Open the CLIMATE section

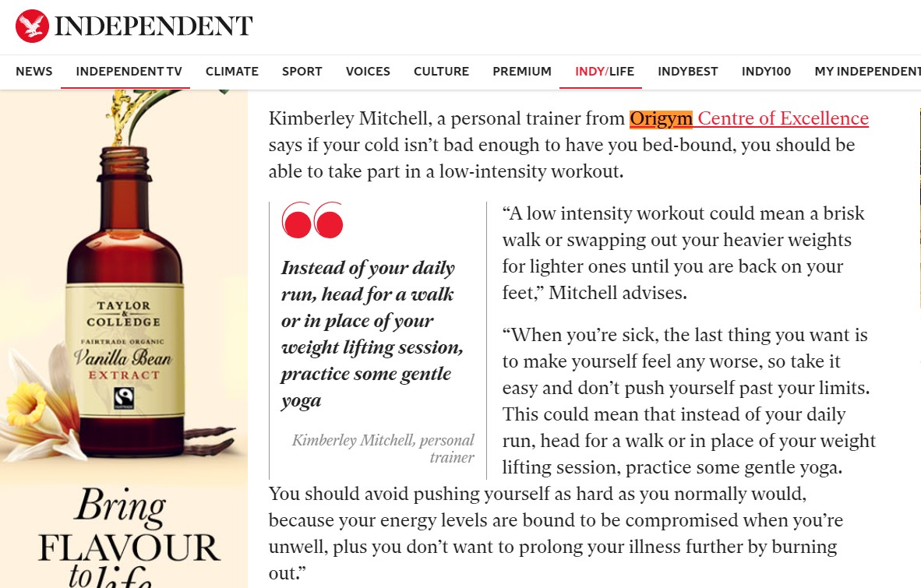coord(231,71)
